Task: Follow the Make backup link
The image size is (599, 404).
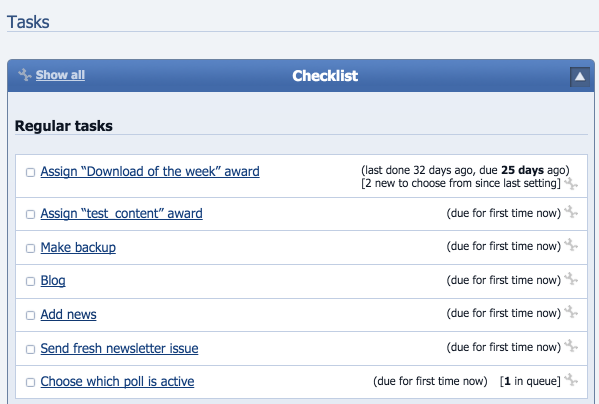Action: 78,247
